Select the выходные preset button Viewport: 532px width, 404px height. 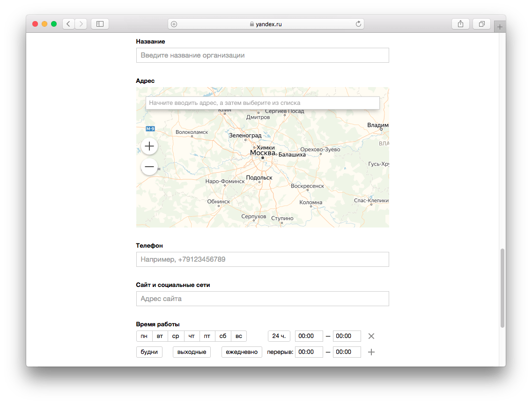click(192, 352)
